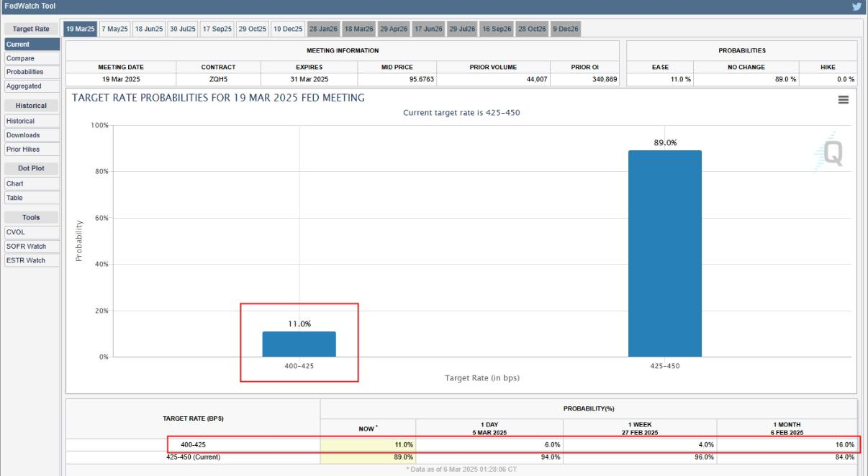Select the 7 May25 meeting tab
This screenshot has height=476, width=868.
click(114, 28)
